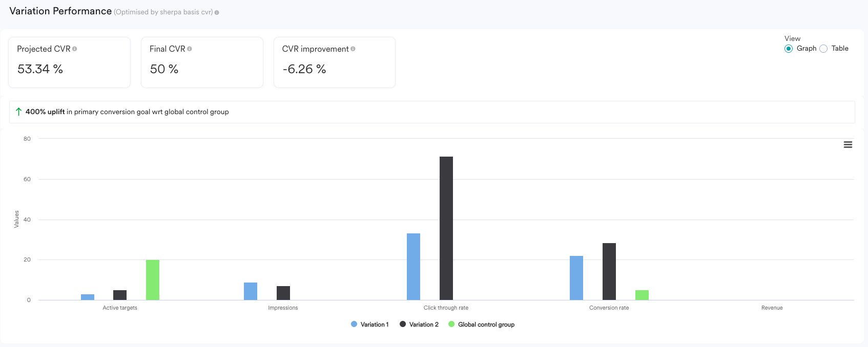The image size is (868, 347).
Task: Hide Global control group legend series
Action: pyautogui.click(x=486, y=324)
